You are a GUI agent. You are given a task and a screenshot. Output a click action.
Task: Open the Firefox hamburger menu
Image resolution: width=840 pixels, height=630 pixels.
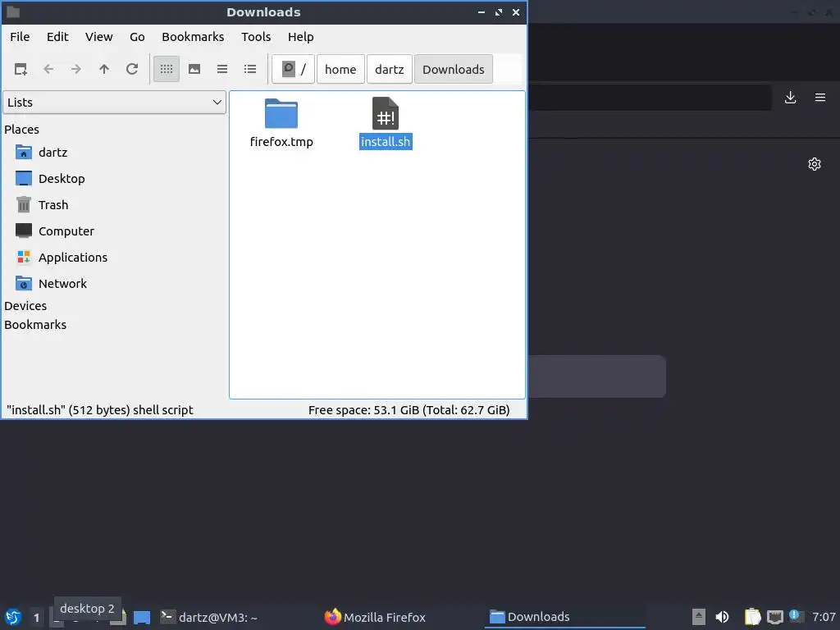pos(820,98)
